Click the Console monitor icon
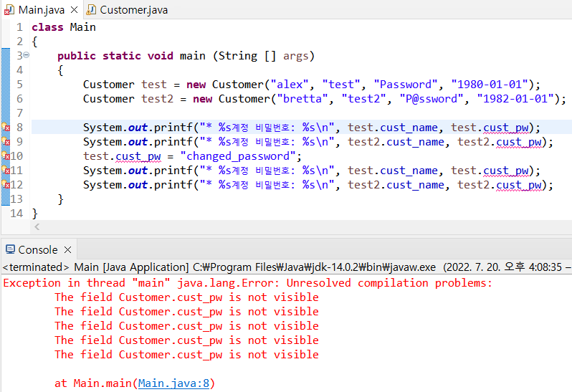The width and height of the screenshot is (572, 392). (10, 249)
